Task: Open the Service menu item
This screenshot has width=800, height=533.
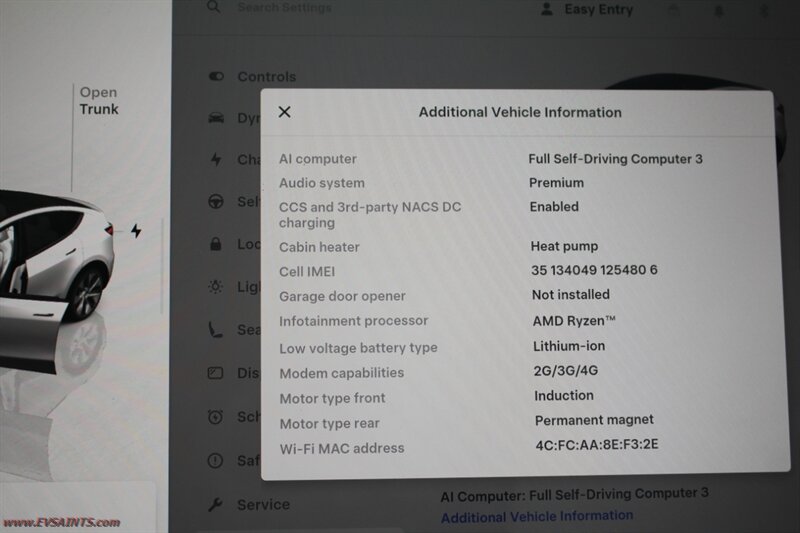Action: coord(262,505)
